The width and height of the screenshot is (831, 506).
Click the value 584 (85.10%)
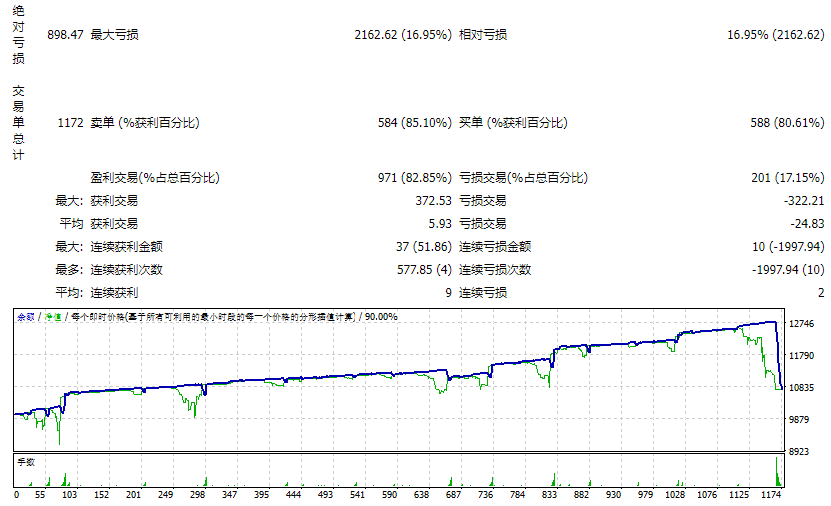point(414,123)
